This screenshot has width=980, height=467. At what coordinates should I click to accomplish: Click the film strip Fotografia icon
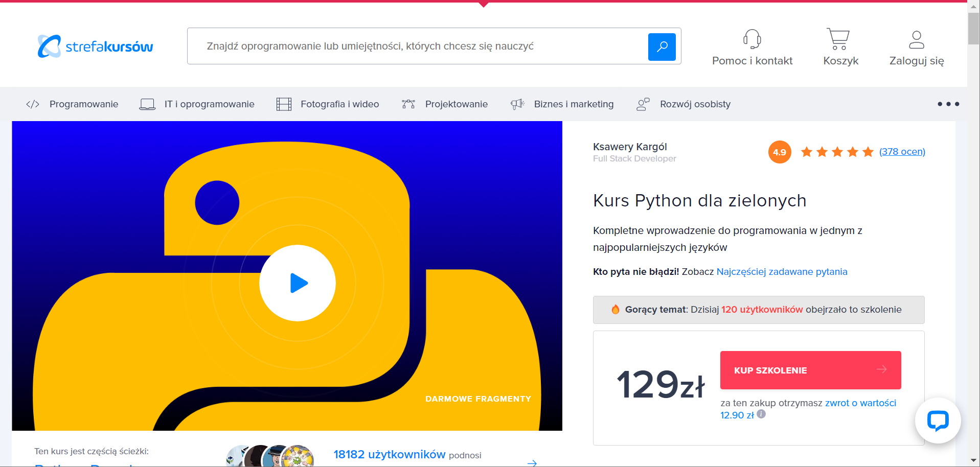(x=284, y=104)
